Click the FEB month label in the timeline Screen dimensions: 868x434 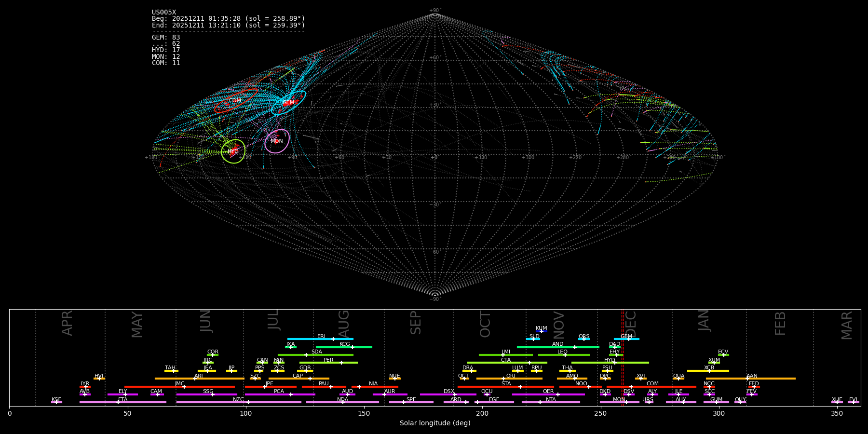(780, 324)
